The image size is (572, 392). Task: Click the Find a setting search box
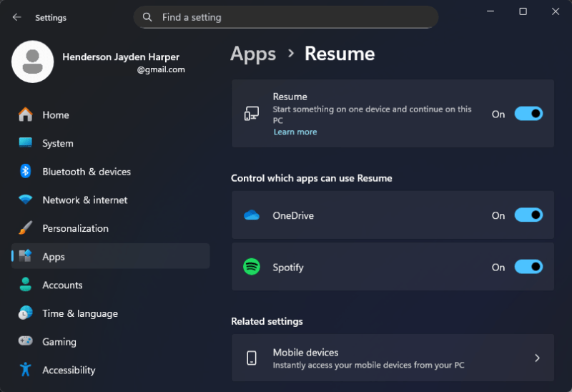285,17
